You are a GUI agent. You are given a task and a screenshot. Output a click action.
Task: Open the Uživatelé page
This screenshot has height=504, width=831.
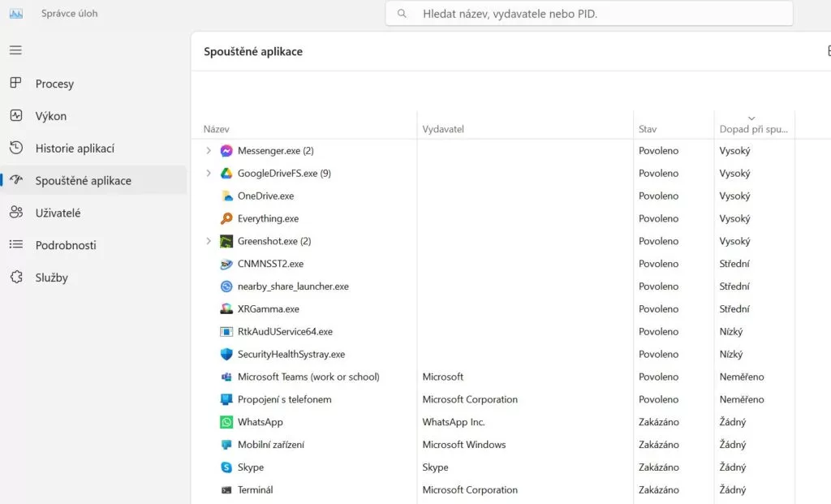(x=93, y=213)
